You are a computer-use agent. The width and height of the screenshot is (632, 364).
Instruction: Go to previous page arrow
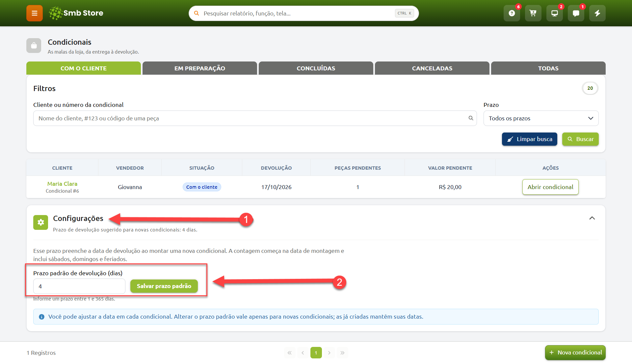click(303, 353)
